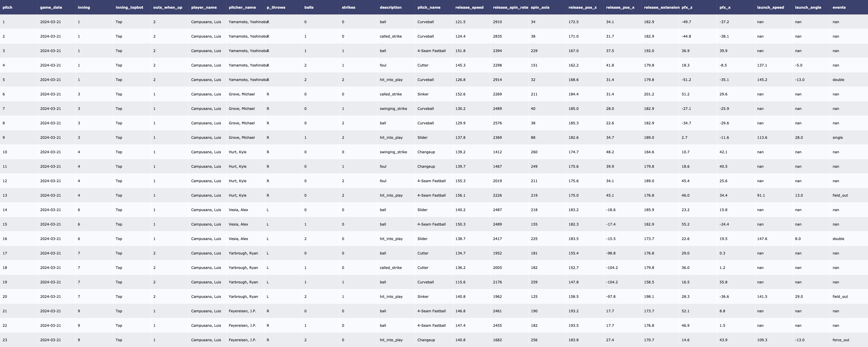The width and height of the screenshot is (868, 347).
Task: Click the pitch_name column header
Action: pos(429,8)
